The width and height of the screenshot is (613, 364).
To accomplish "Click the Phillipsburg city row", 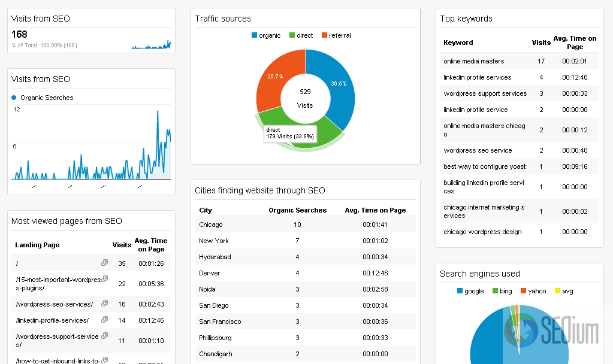I will (306, 338).
